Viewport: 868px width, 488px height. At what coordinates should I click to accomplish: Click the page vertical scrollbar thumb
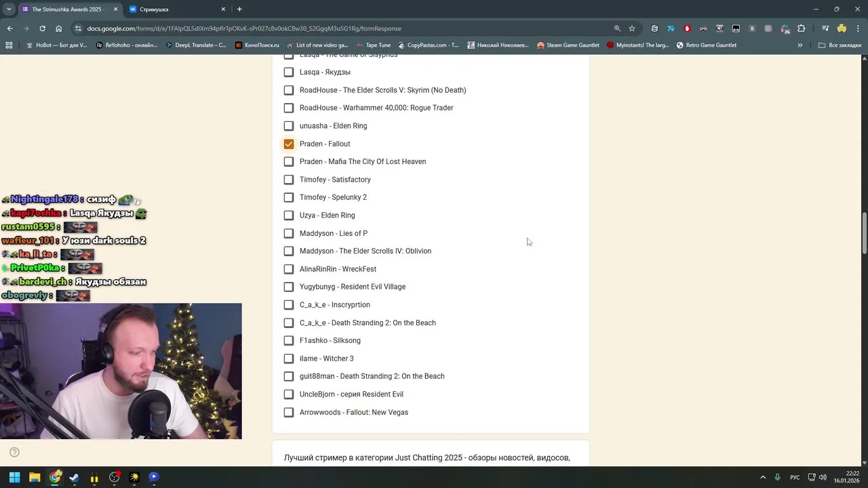[863, 232]
